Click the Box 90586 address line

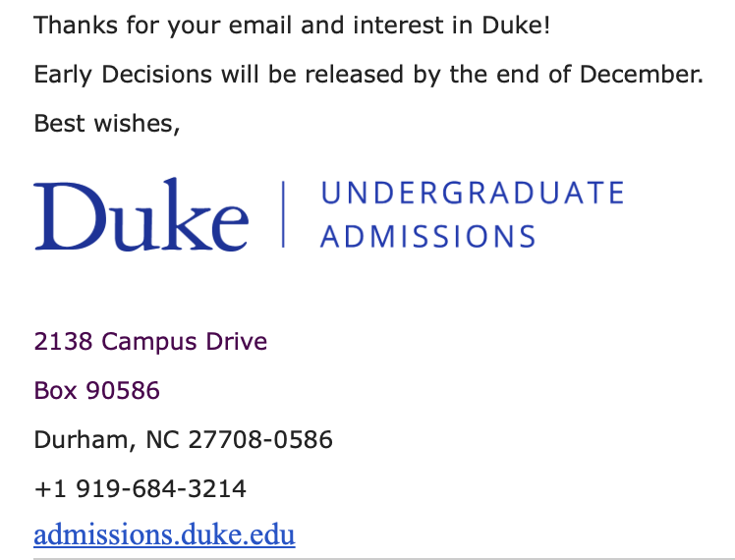coord(96,391)
